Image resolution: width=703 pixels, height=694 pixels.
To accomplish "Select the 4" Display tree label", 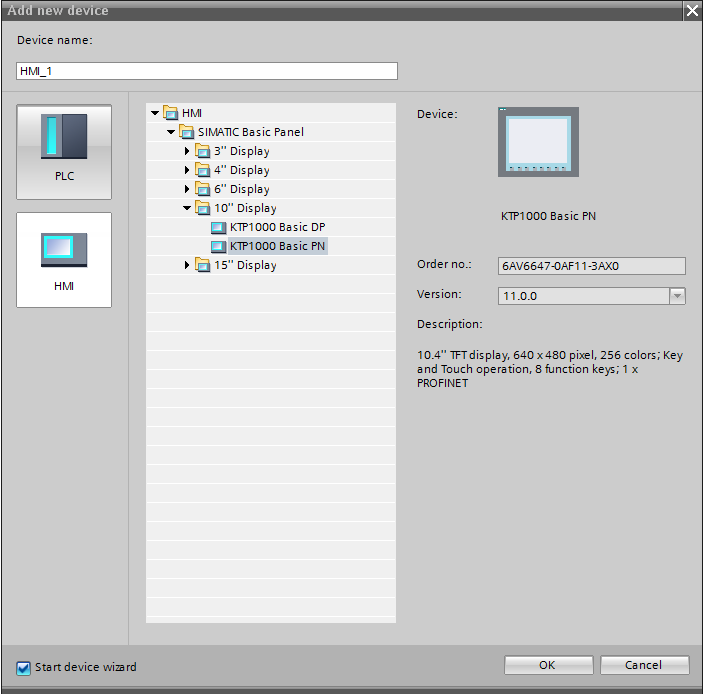I will click(x=242, y=170).
